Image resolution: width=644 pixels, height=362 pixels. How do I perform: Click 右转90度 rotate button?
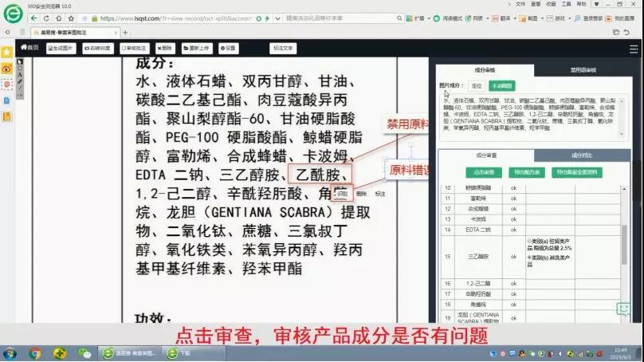tap(98, 49)
